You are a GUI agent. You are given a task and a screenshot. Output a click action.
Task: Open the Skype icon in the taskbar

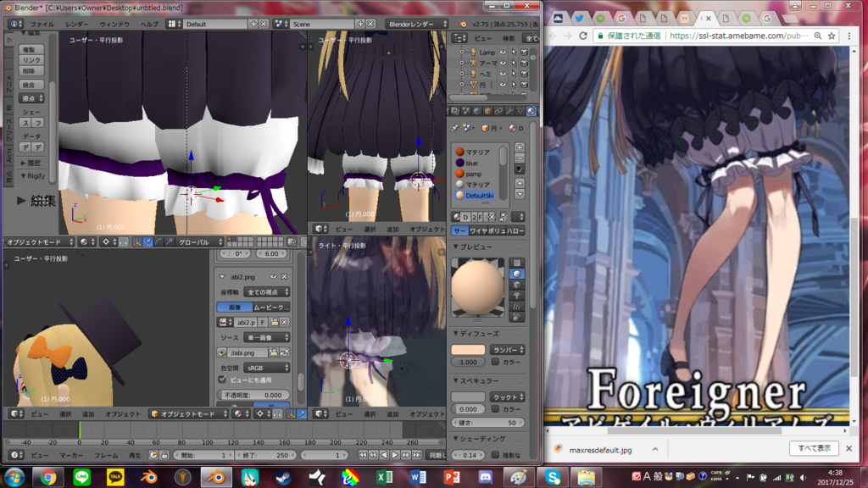pyautogui.click(x=553, y=477)
